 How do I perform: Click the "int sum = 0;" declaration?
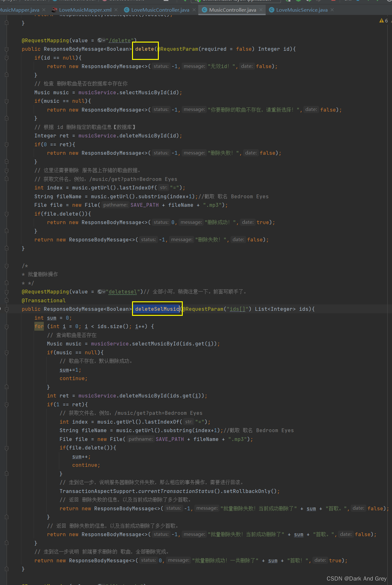(53, 318)
